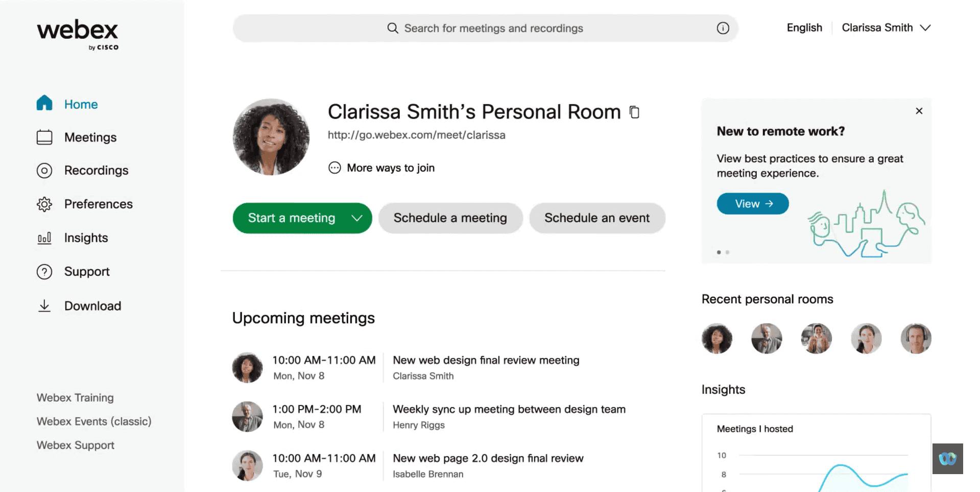Click the Download arrow icon
This screenshot has height=492, width=980.
pyautogui.click(x=44, y=306)
